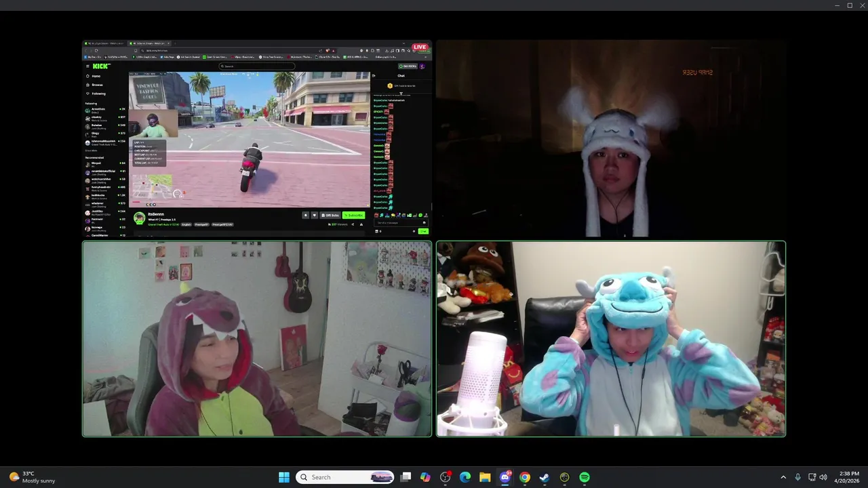Expand the hidden tray icons chevron
The height and width of the screenshot is (488, 868).
pos(783,477)
